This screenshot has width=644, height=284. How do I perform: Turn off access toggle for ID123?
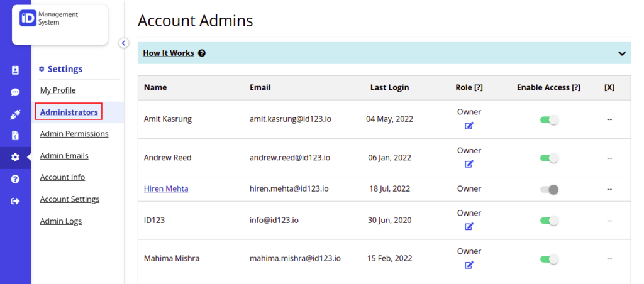(x=549, y=221)
